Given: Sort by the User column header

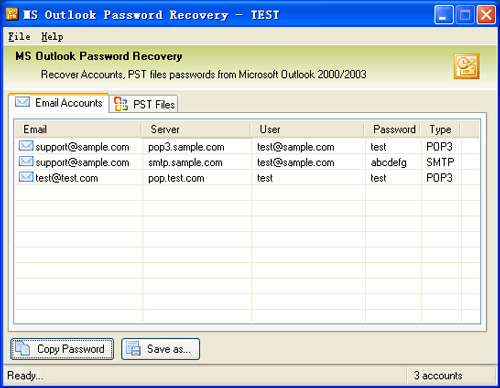Looking at the screenshot, I should coord(307,129).
